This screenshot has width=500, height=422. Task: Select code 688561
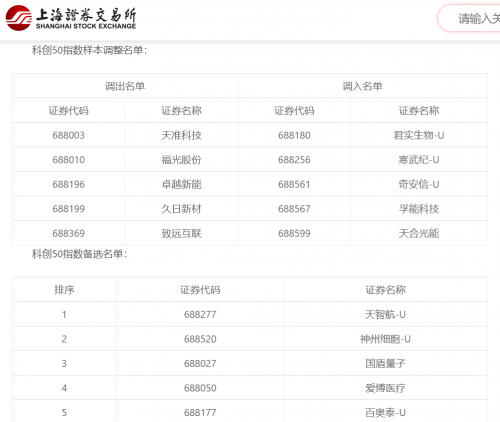point(294,184)
